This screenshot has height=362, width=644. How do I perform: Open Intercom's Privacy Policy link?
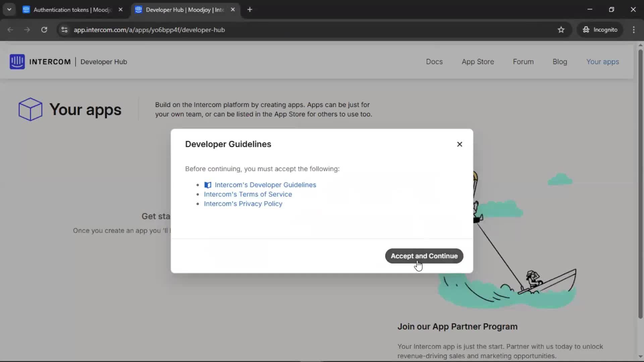click(243, 203)
